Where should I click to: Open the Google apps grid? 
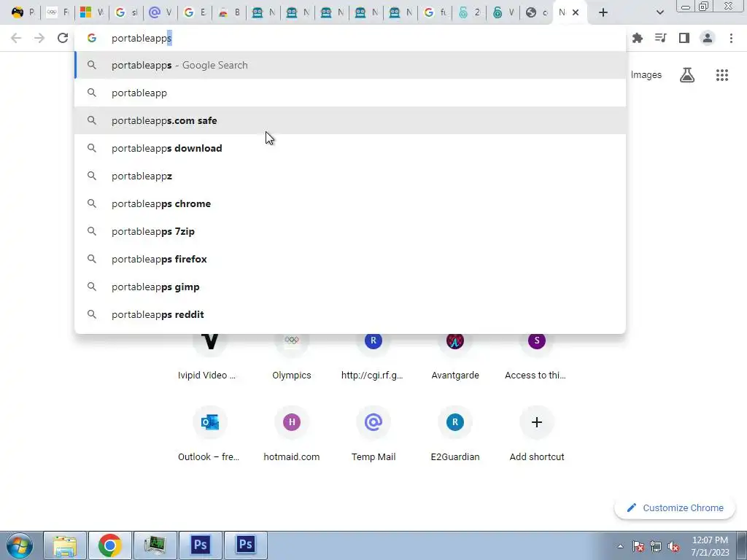click(x=722, y=75)
